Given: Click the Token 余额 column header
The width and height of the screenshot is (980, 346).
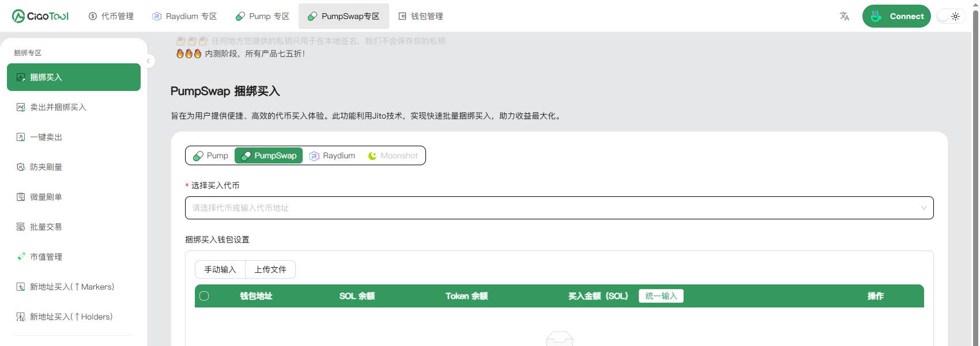Looking at the screenshot, I should coord(466,296).
